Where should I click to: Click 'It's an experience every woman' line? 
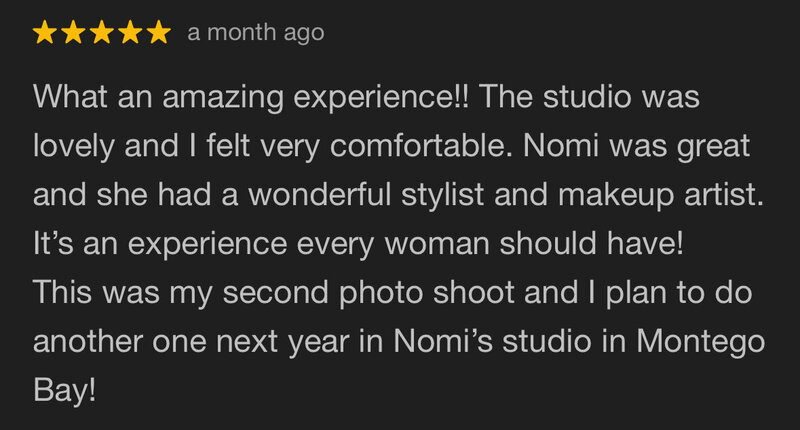[x=262, y=245]
